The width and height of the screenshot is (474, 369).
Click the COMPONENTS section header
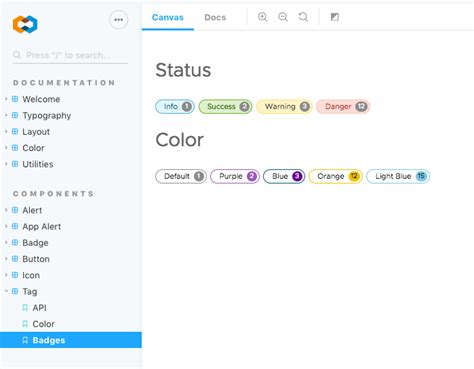click(x=53, y=194)
